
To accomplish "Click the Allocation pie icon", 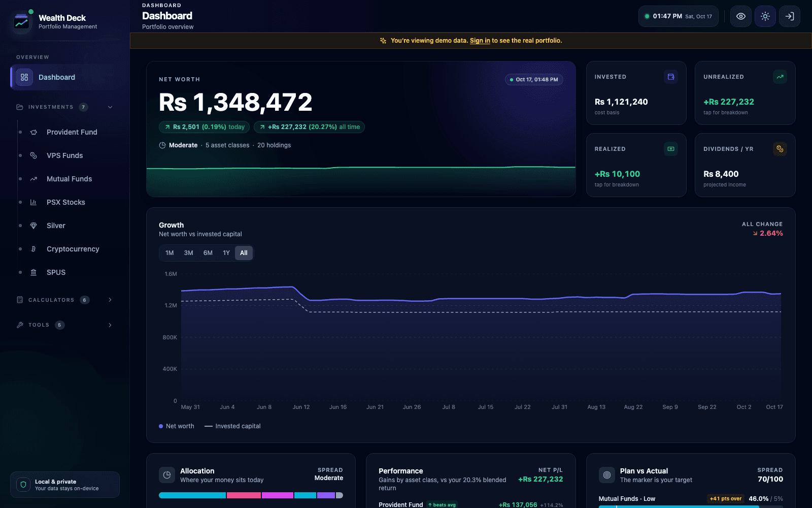I will click(x=167, y=475).
